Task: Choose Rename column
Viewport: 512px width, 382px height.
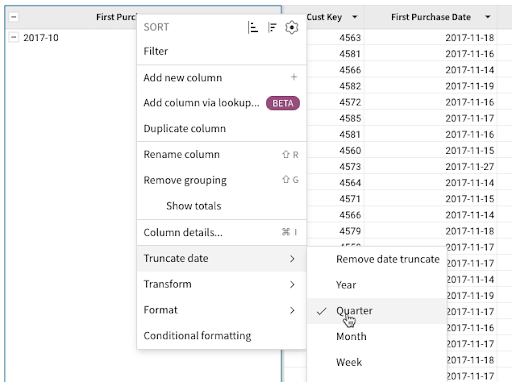Action: click(221, 155)
